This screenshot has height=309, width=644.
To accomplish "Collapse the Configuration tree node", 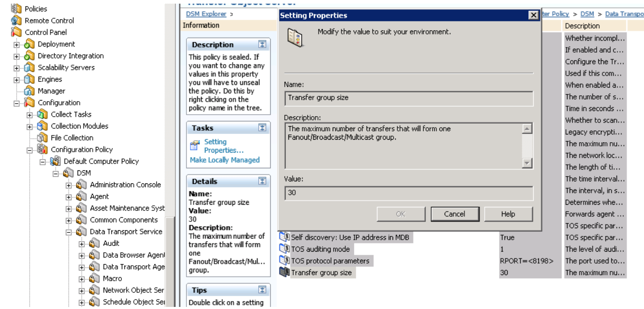I will pyautogui.click(x=17, y=103).
